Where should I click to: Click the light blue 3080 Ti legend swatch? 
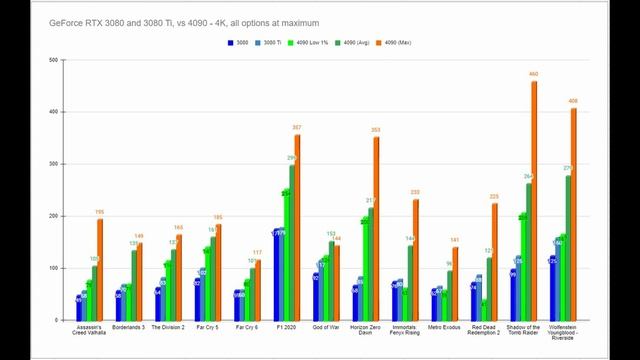(x=258, y=42)
